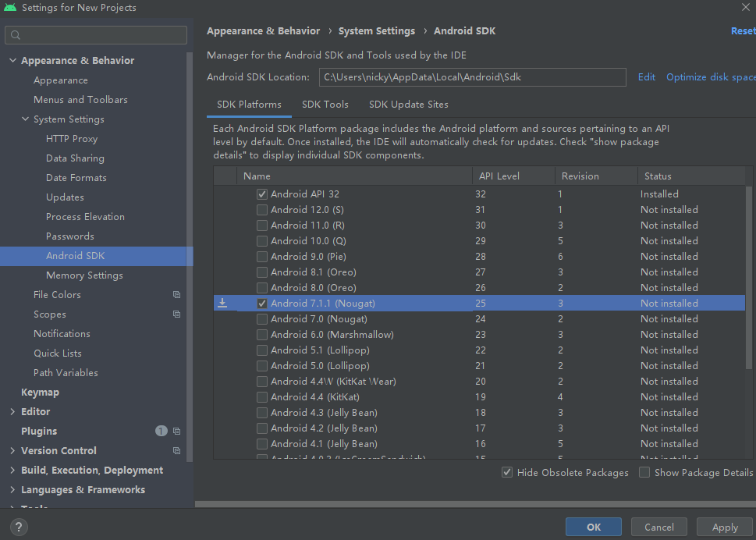Click the SDK platforms table vertical scrollbar

point(749,278)
